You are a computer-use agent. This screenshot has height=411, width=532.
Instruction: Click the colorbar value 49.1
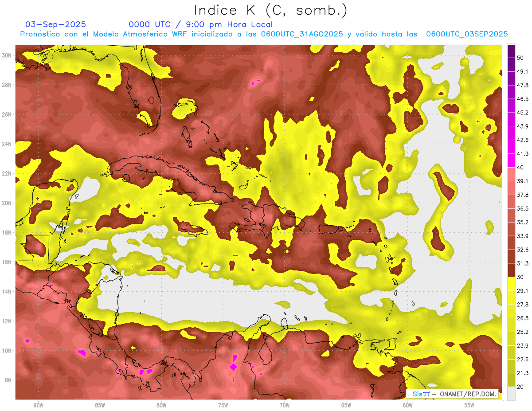[x=522, y=71]
